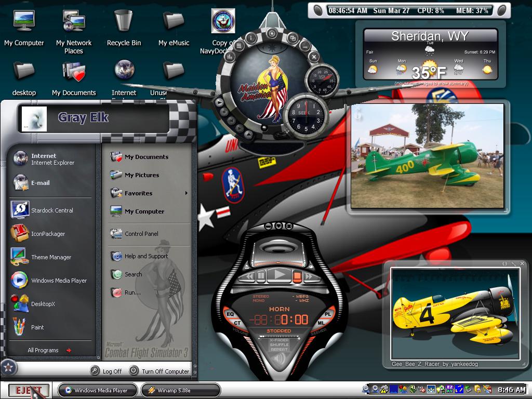Click the Log Off button
Image resolution: width=532 pixels, height=399 pixels.
coord(106,371)
